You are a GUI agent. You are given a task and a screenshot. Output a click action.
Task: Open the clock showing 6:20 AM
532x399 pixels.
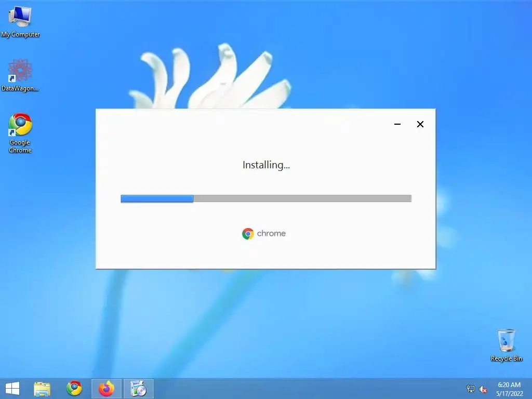[x=509, y=389]
